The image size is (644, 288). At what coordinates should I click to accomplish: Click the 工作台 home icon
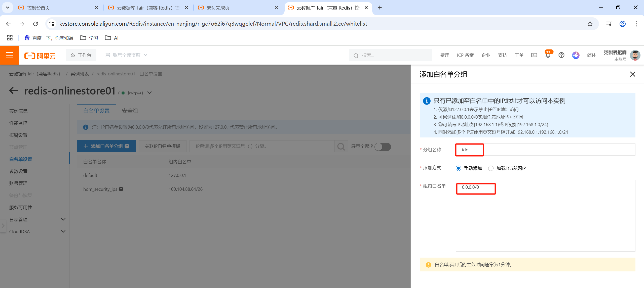pos(72,55)
